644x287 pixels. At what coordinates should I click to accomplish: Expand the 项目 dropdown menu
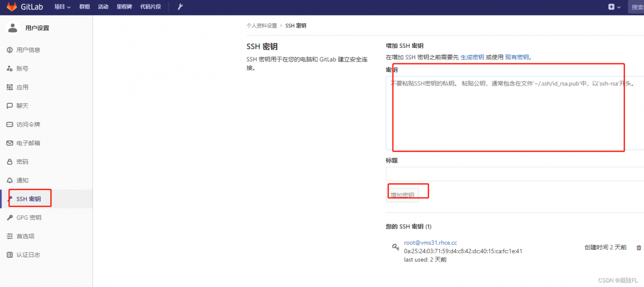pyautogui.click(x=62, y=7)
